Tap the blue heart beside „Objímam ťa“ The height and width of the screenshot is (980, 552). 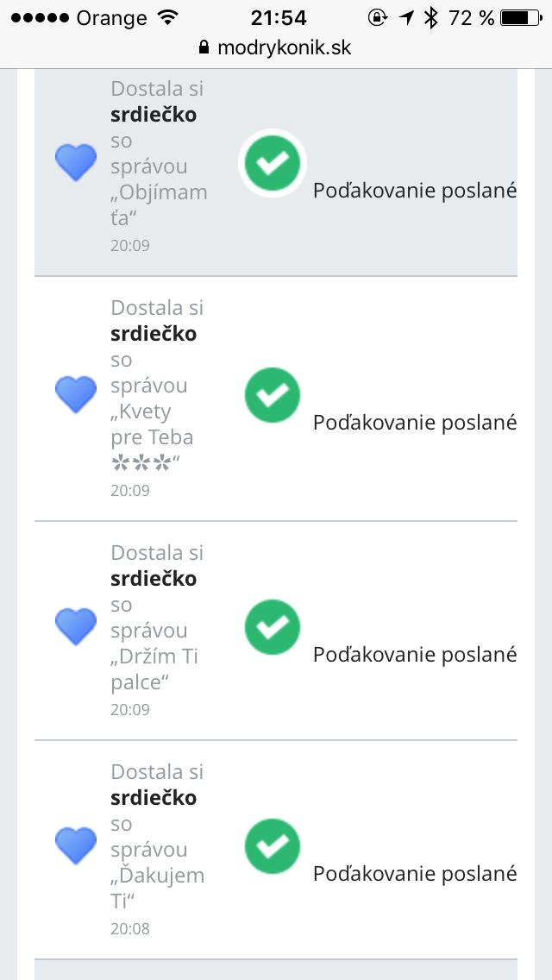[76, 162]
